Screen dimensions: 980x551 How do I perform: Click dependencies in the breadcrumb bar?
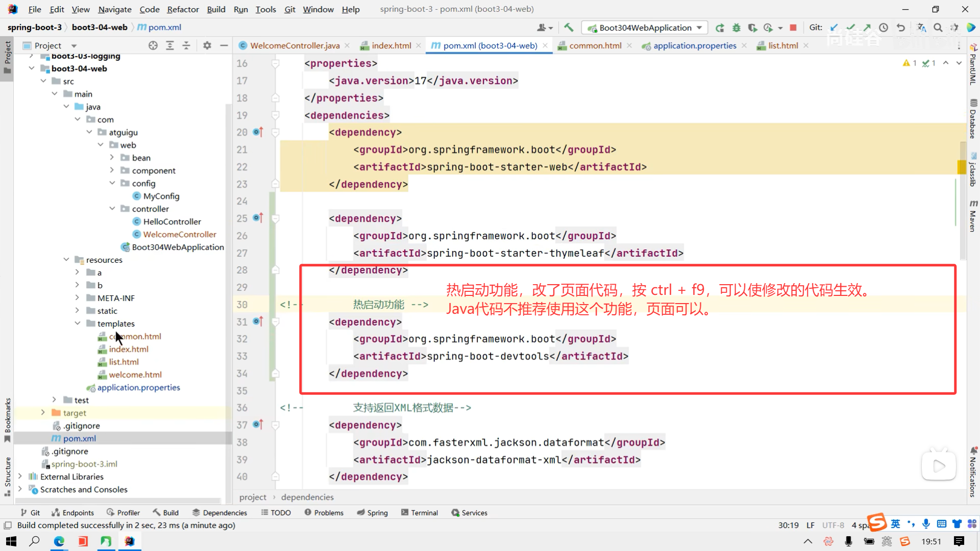307,497
